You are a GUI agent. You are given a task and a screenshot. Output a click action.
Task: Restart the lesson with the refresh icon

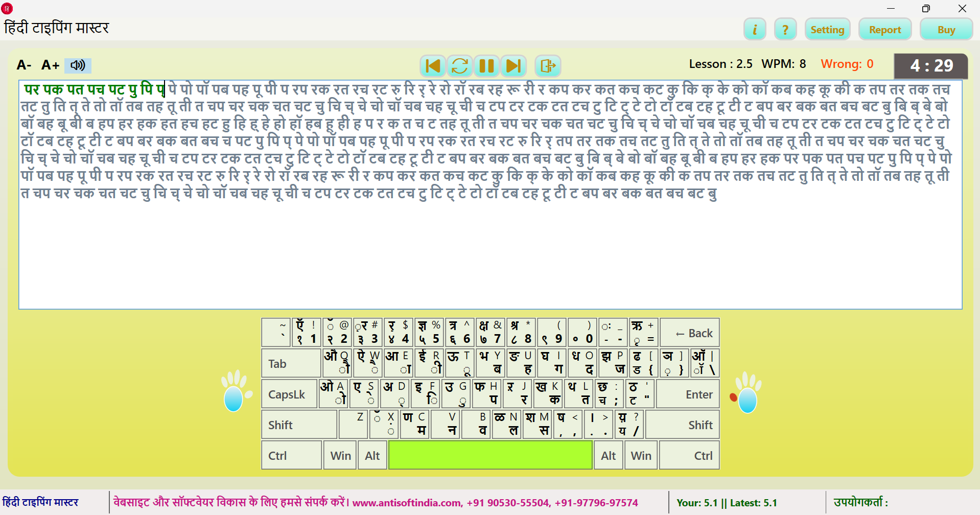point(459,66)
